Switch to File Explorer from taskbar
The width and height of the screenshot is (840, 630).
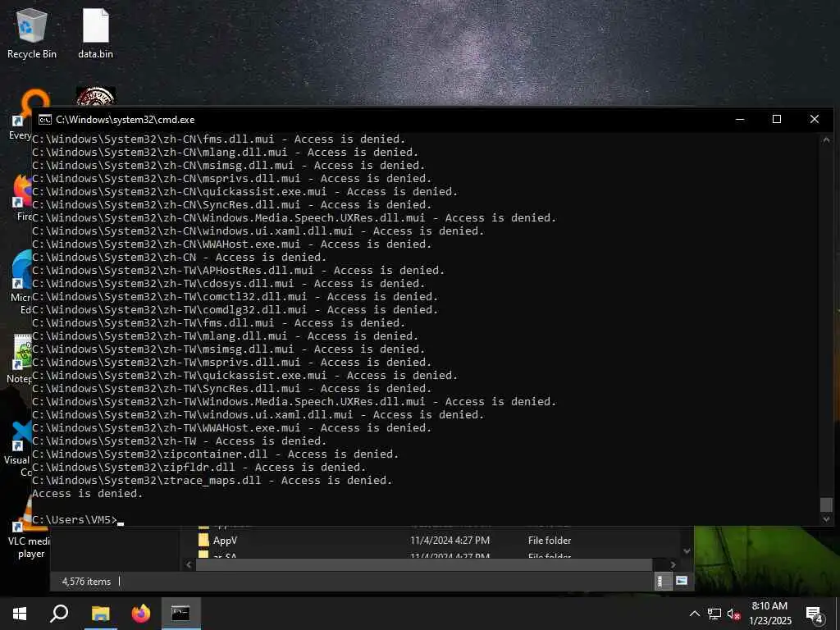click(x=100, y=614)
